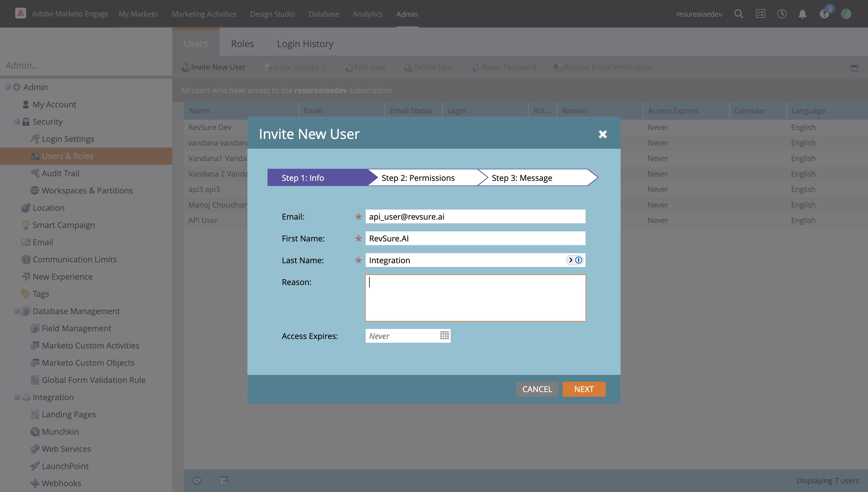
Task: Click the search magnifier icon in top bar
Action: point(739,14)
